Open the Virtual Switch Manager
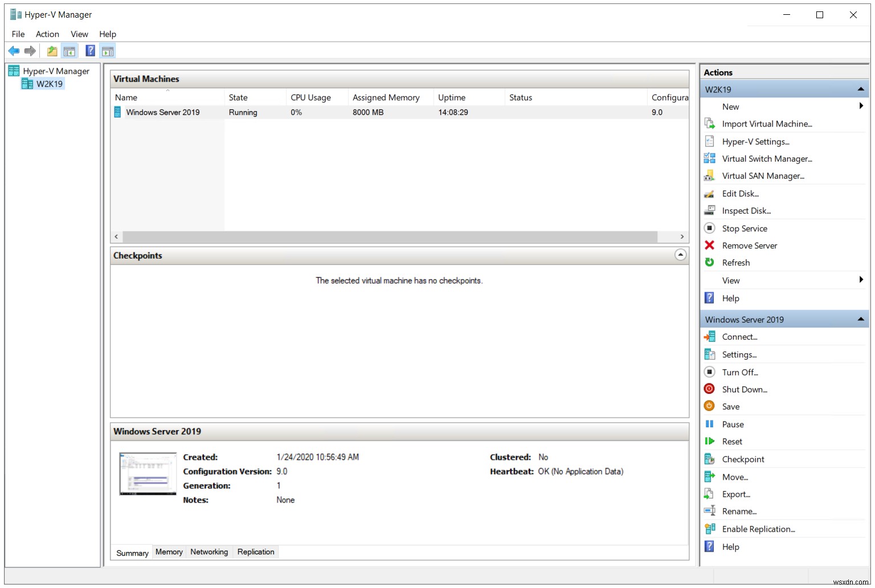Screen dimensions: 875x588 click(x=767, y=158)
